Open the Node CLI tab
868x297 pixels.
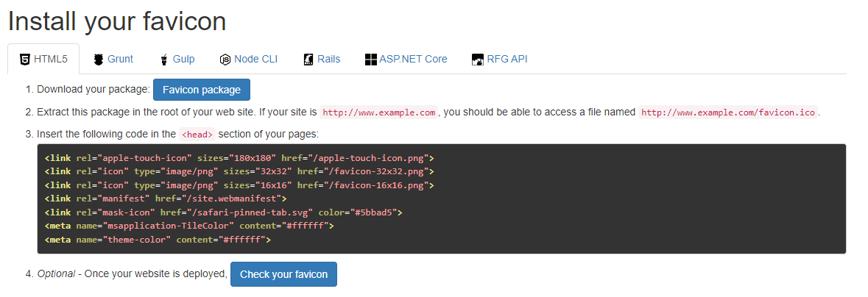click(249, 59)
